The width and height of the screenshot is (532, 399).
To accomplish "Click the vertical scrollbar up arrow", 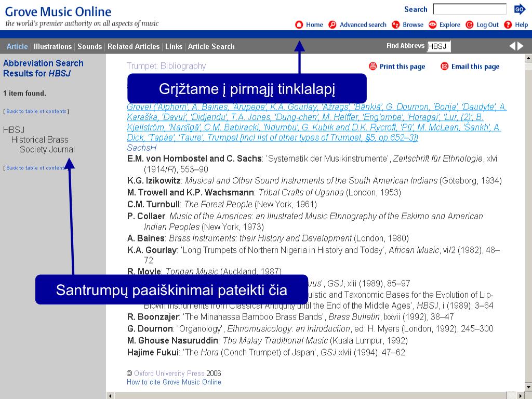I will [x=528, y=59].
